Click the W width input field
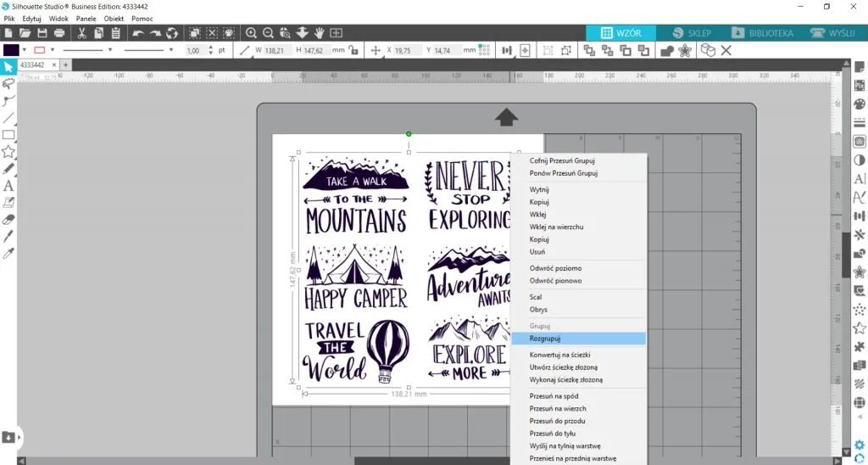868x465 pixels. point(277,50)
